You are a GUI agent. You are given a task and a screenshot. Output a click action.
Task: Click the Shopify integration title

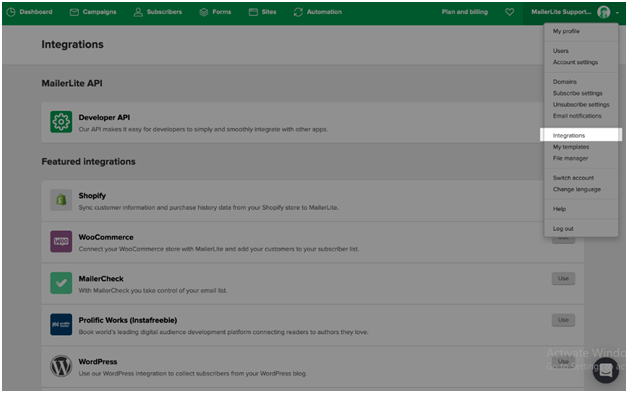[x=92, y=195]
